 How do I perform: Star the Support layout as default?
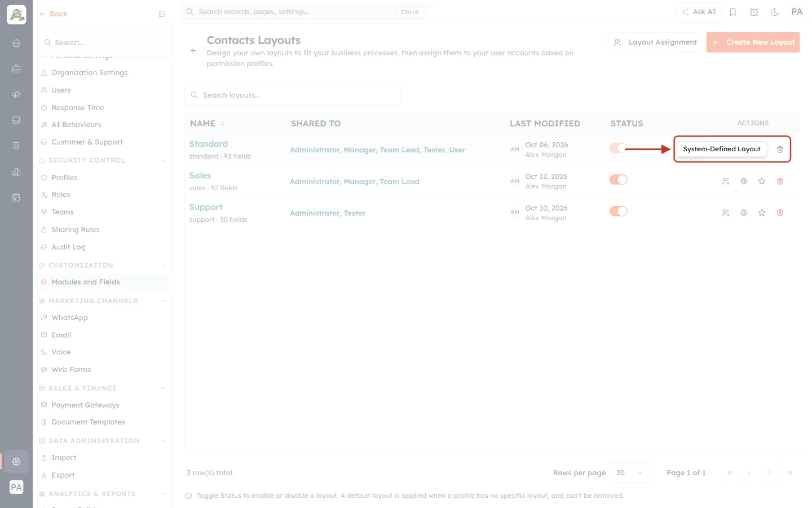[762, 213]
